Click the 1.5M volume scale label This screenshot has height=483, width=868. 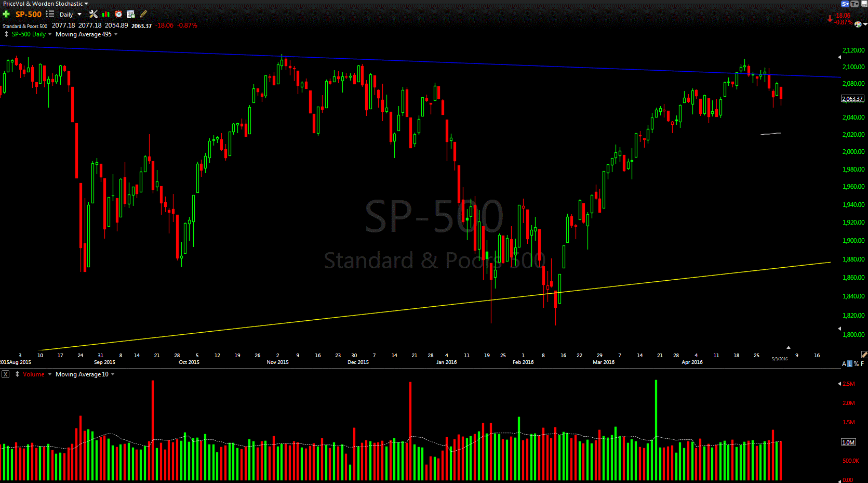coord(849,422)
